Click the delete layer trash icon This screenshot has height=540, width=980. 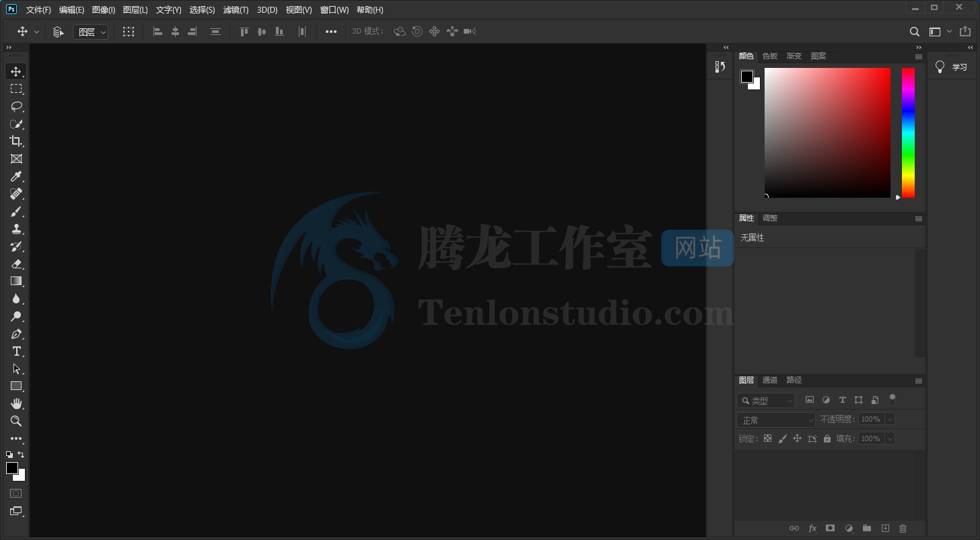(x=903, y=529)
